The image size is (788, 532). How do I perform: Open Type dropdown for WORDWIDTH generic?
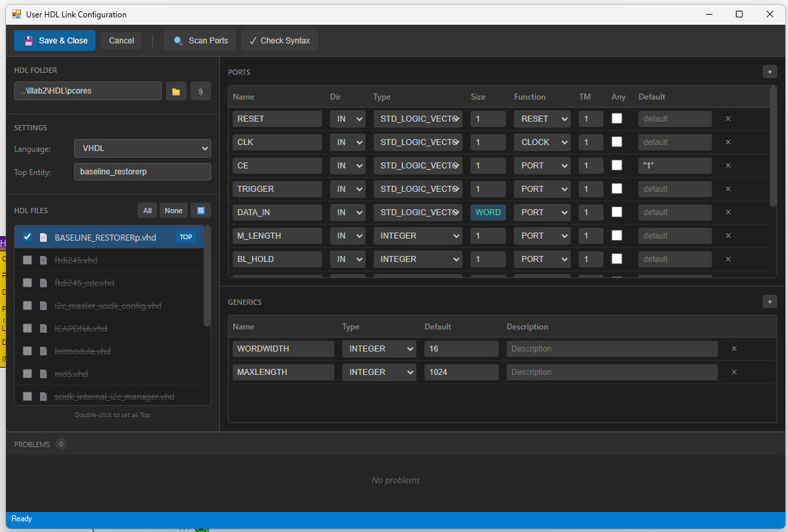coord(379,349)
